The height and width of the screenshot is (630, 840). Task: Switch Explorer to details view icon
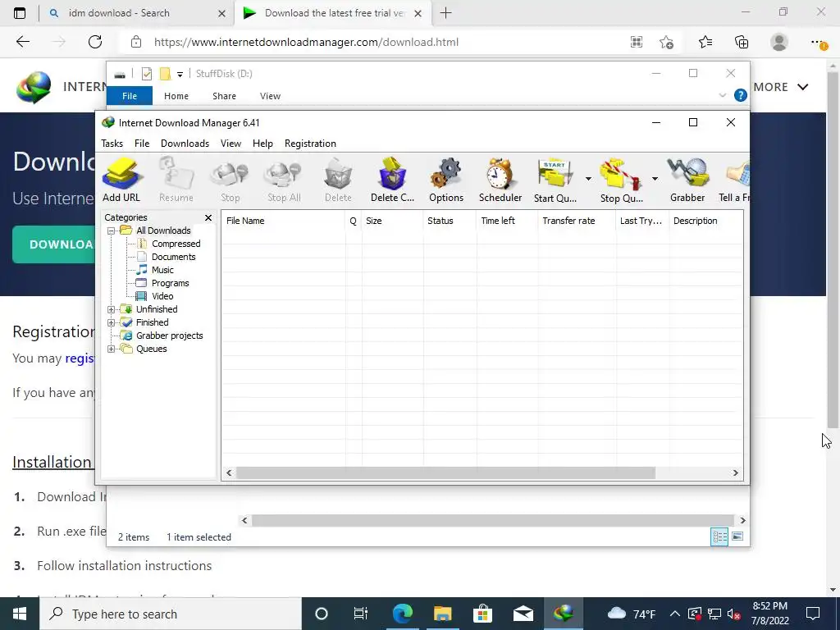pyautogui.click(x=719, y=536)
